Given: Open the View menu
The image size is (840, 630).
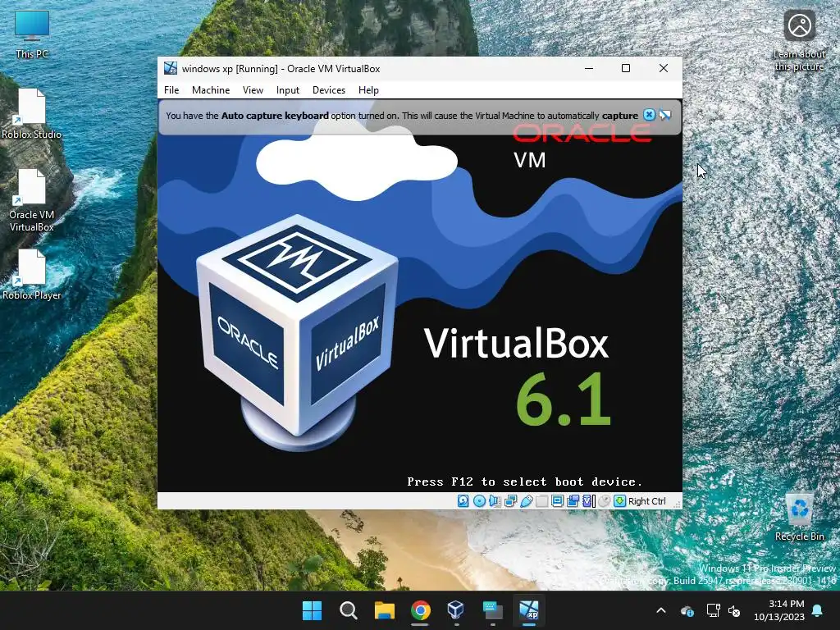Looking at the screenshot, I should click(253, 90).
